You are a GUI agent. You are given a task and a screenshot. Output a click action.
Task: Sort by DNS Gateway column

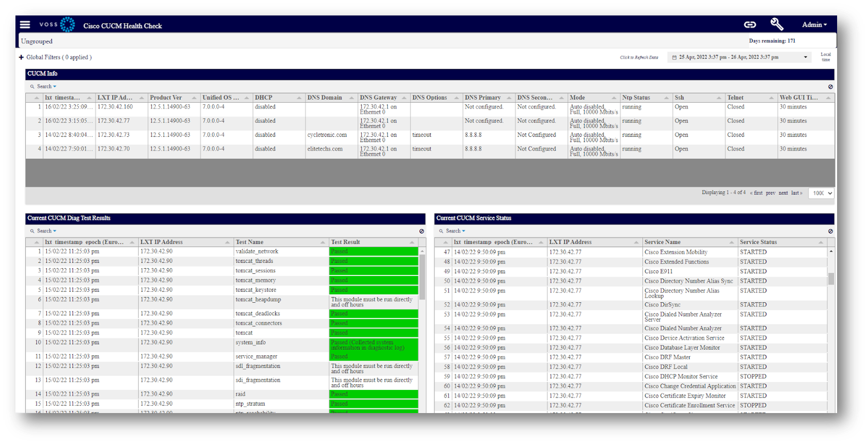coord(384,97)
